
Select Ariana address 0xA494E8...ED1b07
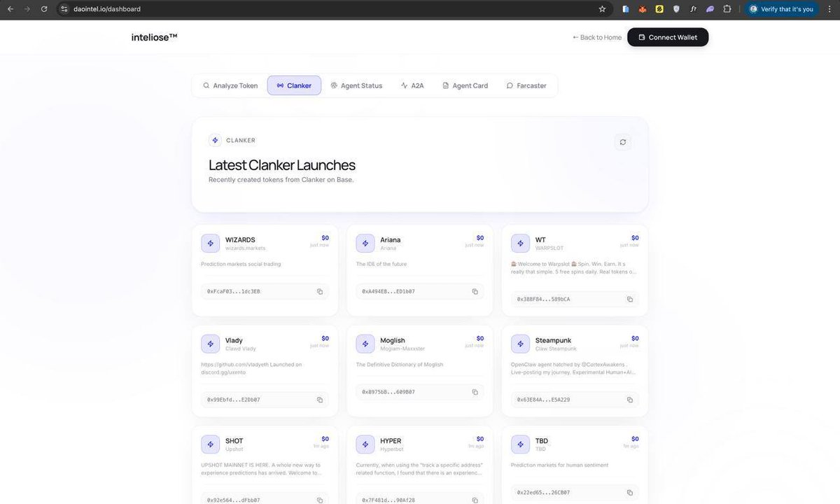point(388,291)
